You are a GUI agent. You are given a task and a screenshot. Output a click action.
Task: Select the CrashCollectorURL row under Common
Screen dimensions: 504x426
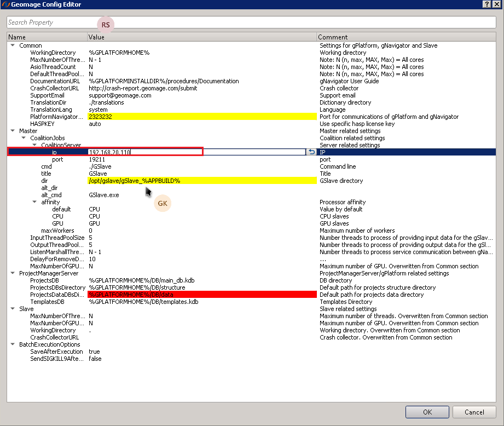[x=251, y=88]
